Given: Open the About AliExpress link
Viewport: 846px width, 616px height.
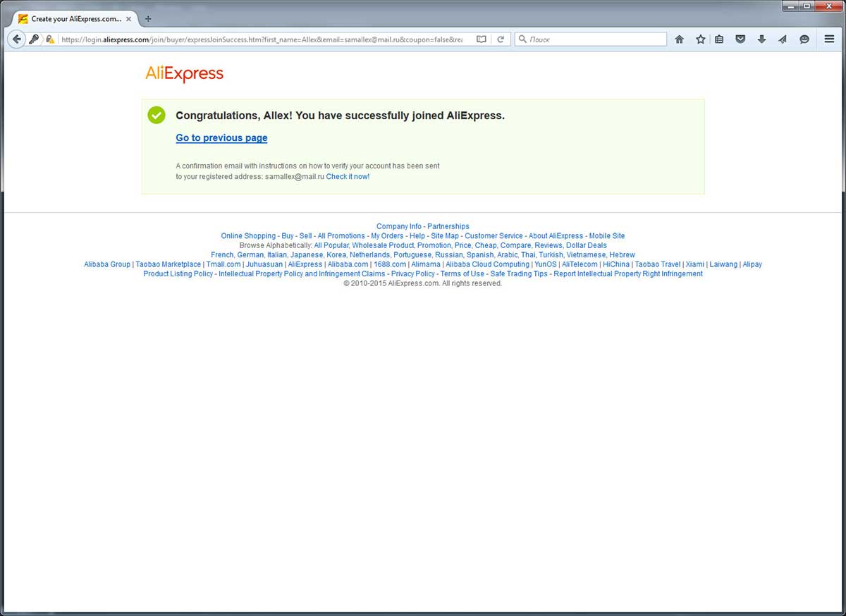Looking at the screenshot, I should click(556, 236).
